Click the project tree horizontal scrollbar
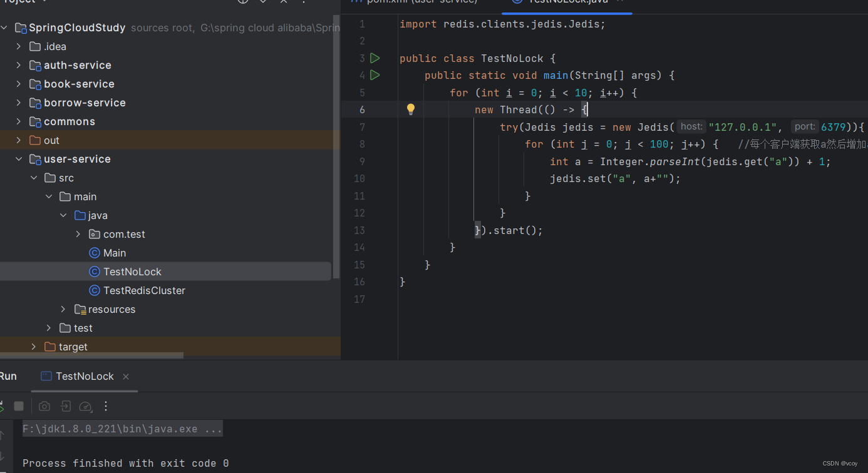 (91, 355)
